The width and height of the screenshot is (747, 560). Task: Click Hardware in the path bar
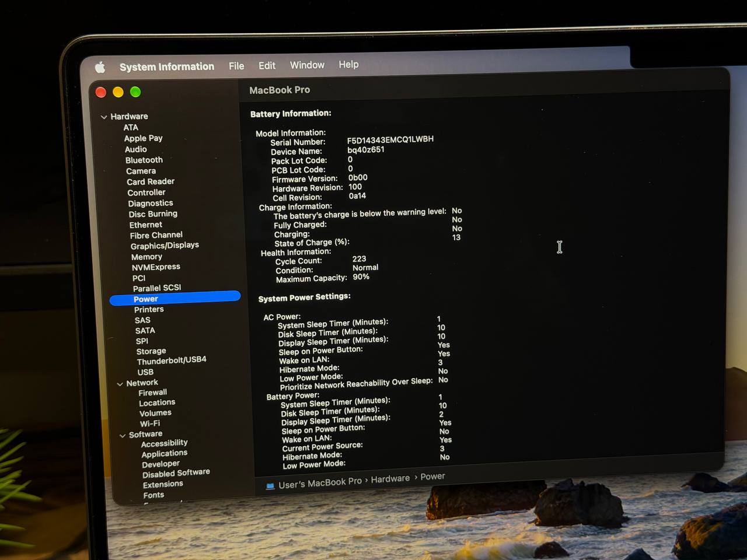[x=390, y=479]
